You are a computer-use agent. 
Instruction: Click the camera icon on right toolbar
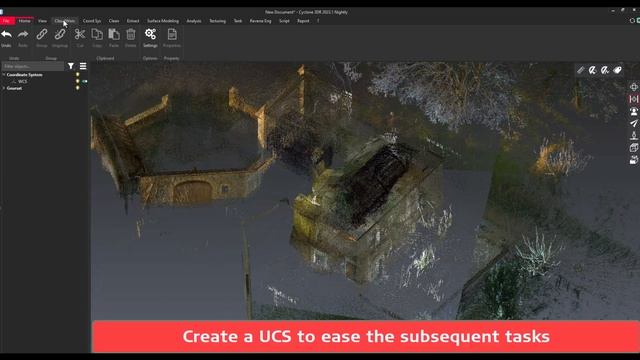point(633,160)
